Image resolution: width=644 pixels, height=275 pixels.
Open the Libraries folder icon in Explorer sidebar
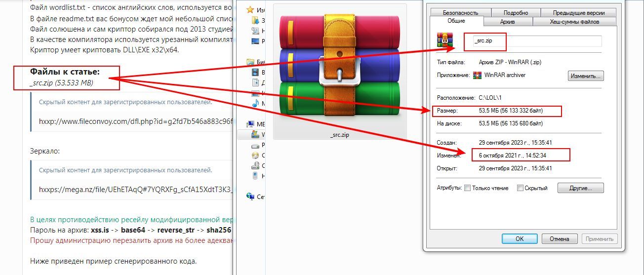(x=251, y=62)
